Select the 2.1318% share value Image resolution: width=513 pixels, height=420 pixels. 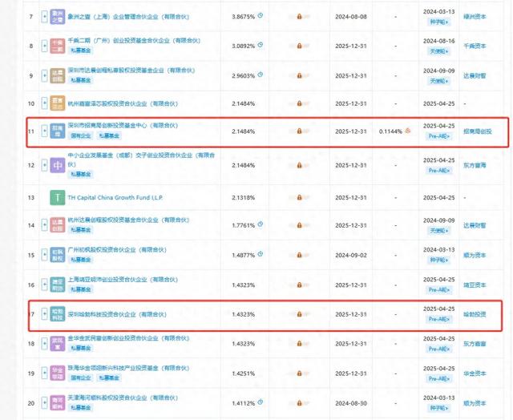[x=243, y=197]
